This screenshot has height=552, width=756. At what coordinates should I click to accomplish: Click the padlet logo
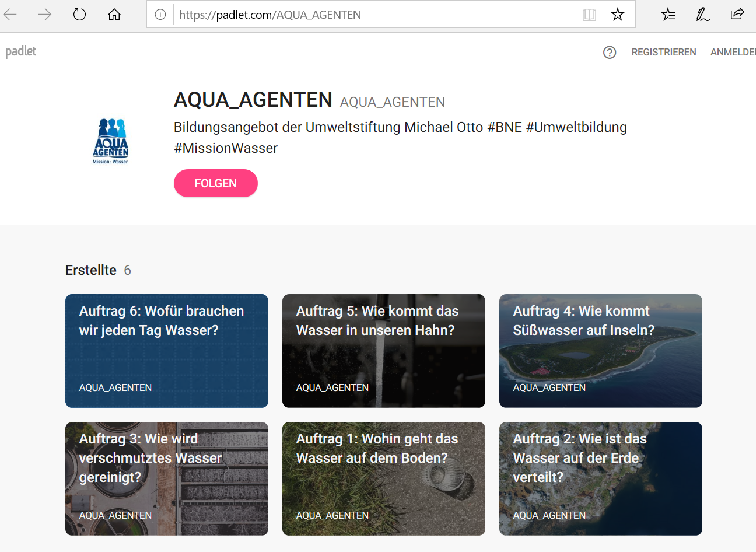pyautogui.click(x=21, y=51)
